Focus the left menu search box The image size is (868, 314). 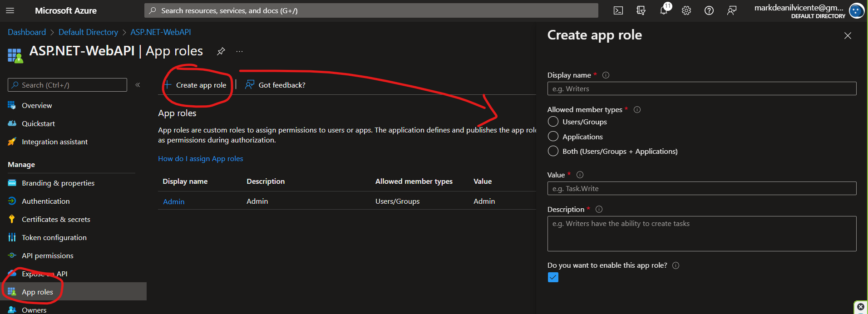tap(67, 85)
